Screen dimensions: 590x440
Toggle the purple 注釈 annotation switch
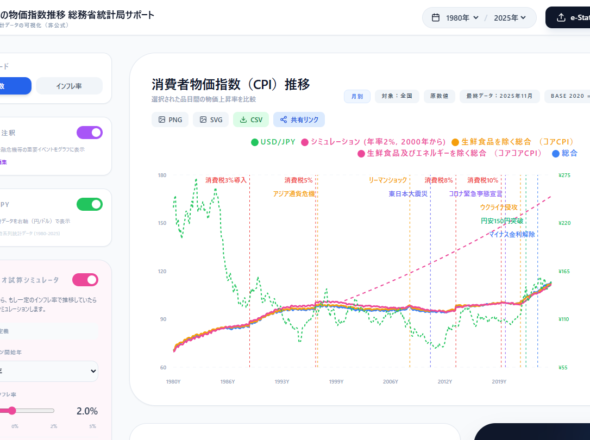90,132
